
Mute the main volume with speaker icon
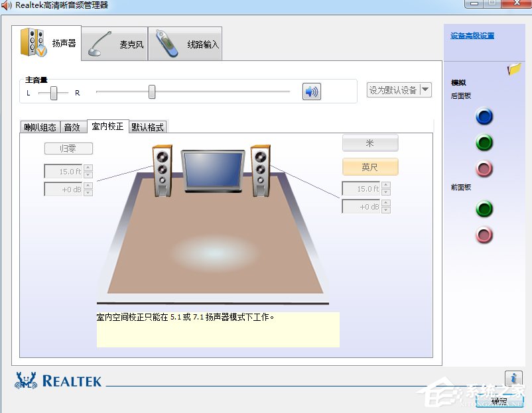[x=311, y=91]
